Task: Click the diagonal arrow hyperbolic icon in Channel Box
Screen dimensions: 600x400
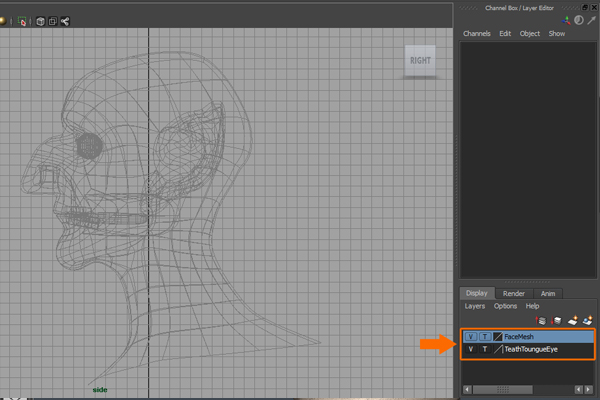Action: (592, 20)
